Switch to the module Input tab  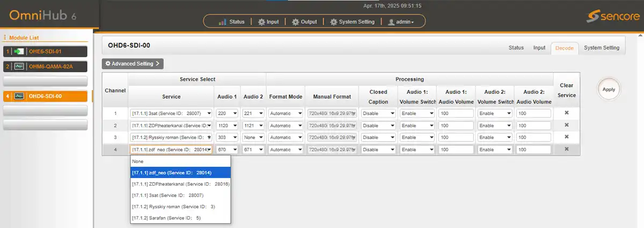point(539,48)
